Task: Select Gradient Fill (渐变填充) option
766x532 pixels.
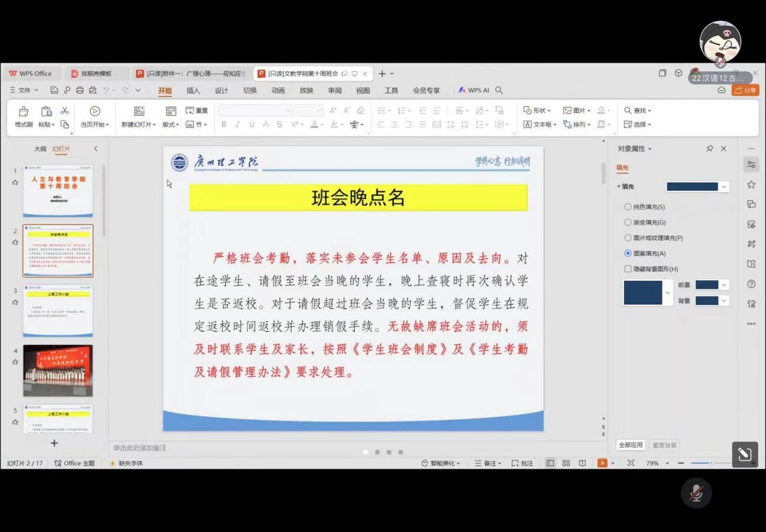Action: pyautogui.click(x=628, y=223)
